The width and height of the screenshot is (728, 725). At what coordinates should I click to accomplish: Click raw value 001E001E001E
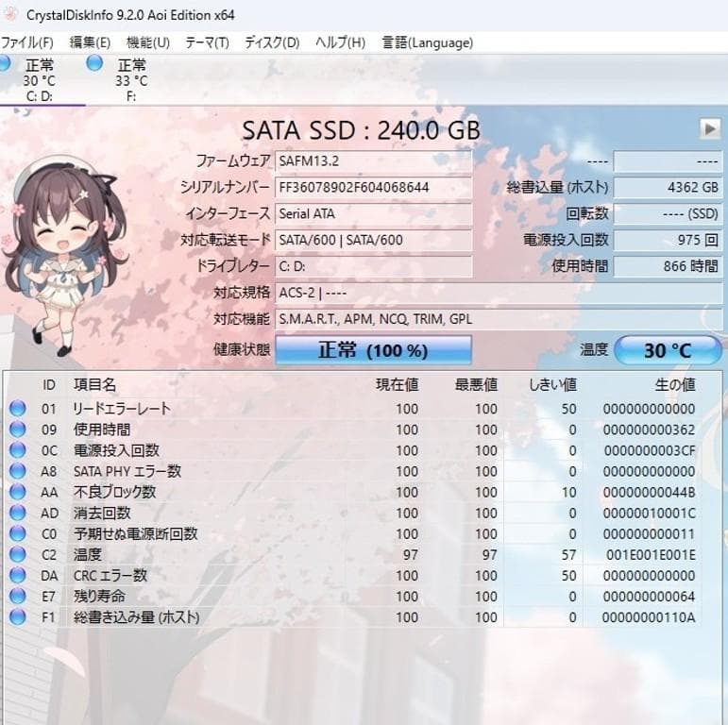tap(651, 555)
